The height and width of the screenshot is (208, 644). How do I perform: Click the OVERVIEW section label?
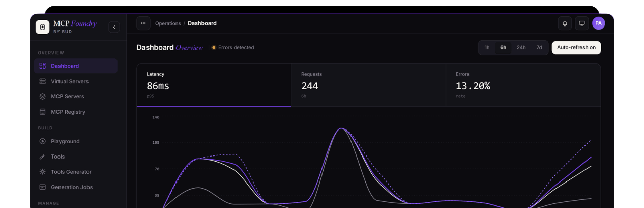click(x=51, y=53)
